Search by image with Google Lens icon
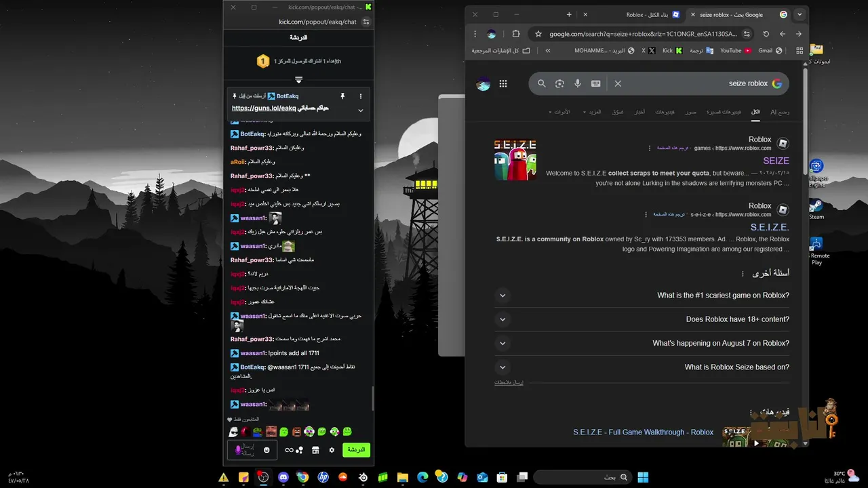This screenshot has width=868, height=488. click(x=559, y=83)
